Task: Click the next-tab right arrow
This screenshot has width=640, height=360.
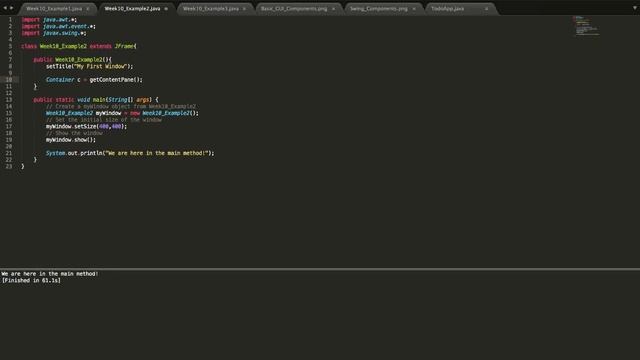Action: [x=11, y=8]
